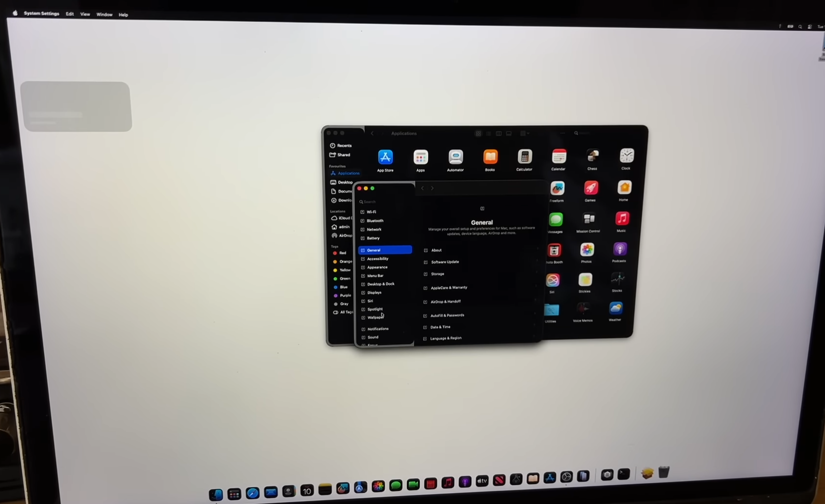Open the Trash in the Dock

click(x=664, y=472)
